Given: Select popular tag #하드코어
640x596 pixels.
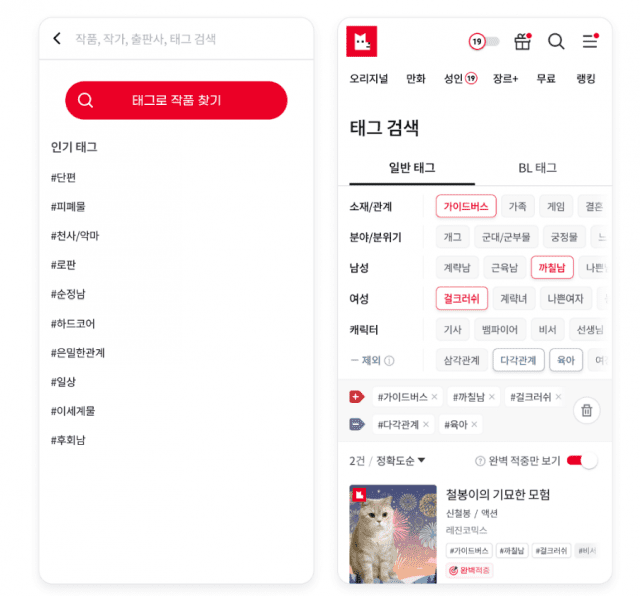Looking at the screenshot, I should (73, 324).
